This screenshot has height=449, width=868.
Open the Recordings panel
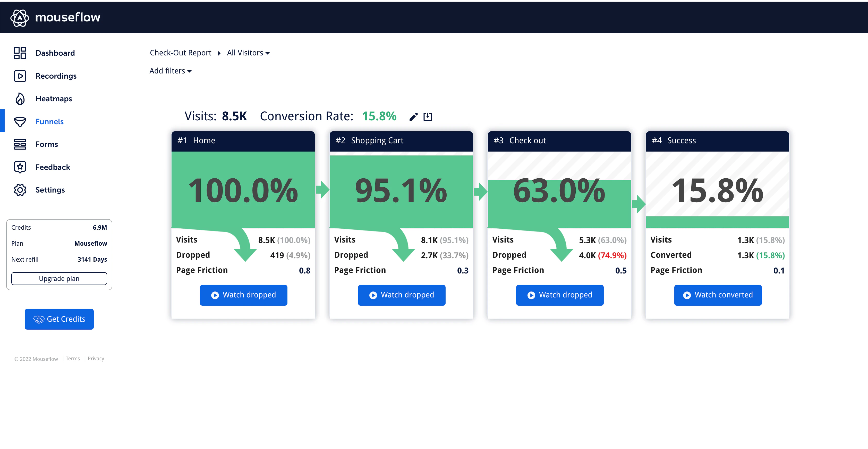point(56,76)
